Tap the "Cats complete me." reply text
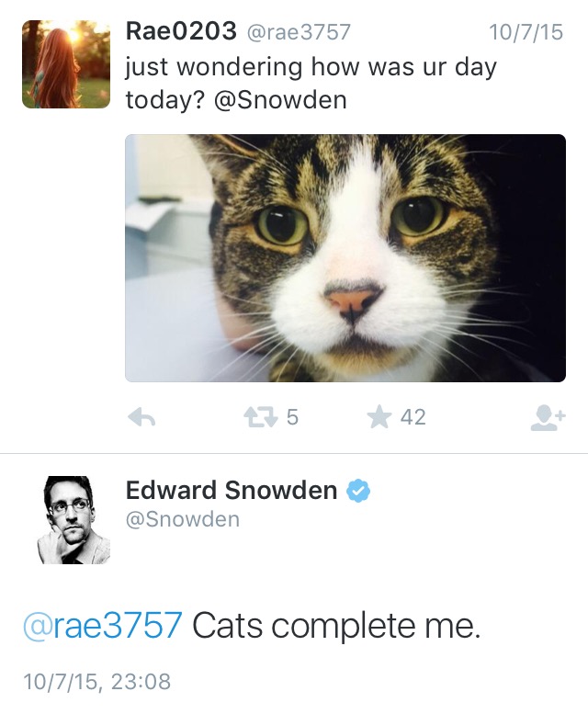 [336, 627]
